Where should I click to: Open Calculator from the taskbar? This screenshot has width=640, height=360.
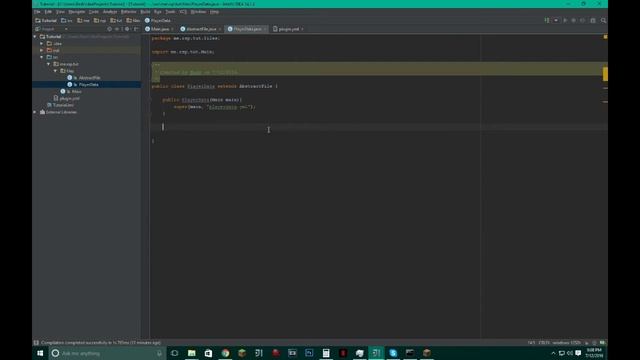326,353
